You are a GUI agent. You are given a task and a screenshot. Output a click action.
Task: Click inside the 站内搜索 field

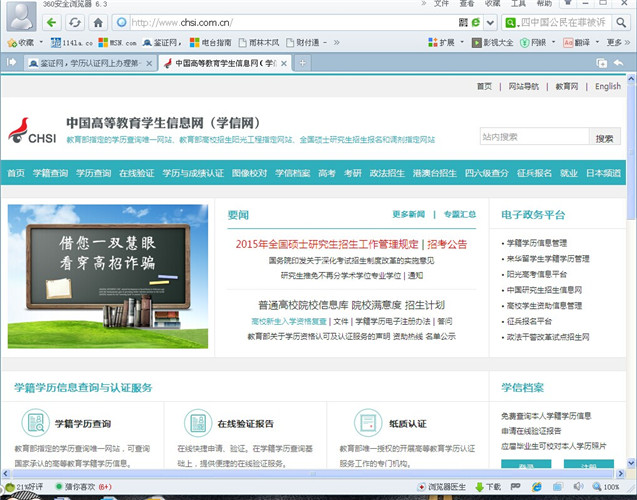pyautogui.click(x=534, y=136)
